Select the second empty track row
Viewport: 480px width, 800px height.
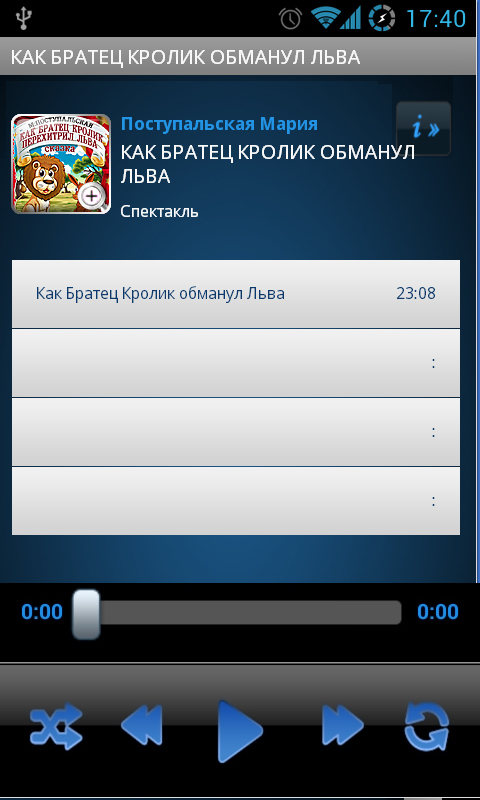click(x=236, y=363)
